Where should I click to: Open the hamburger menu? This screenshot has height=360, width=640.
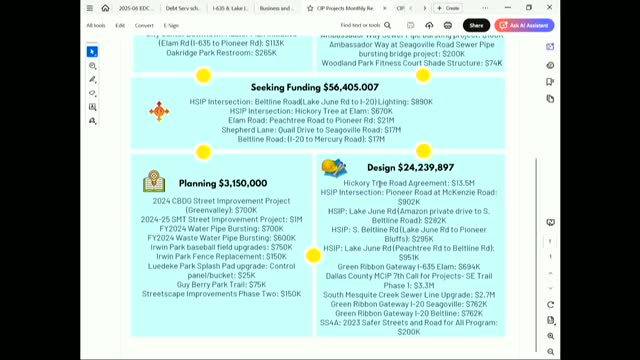pyautogui.click(x=90, y=8)
